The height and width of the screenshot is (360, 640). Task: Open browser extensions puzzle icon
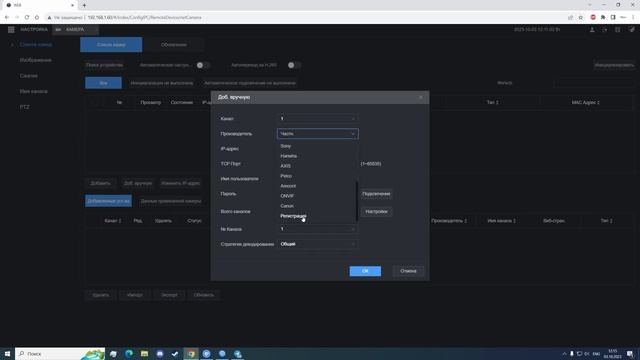[603, 17]
